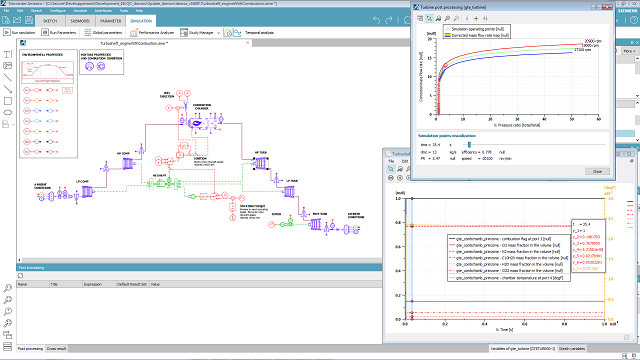Viewport: 640px width, 360px height.
Task: Click the refresh icon in Post processing panel
Action: tap(20, 276)
